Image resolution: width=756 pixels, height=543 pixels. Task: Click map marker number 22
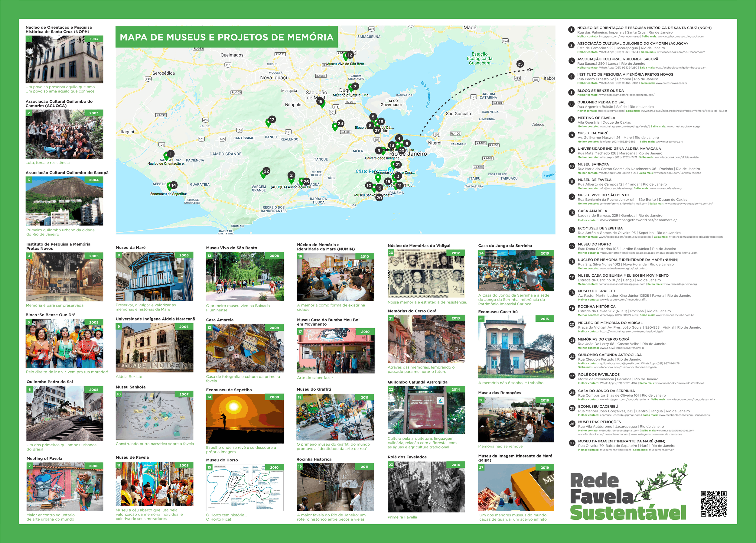coord(266,171)
